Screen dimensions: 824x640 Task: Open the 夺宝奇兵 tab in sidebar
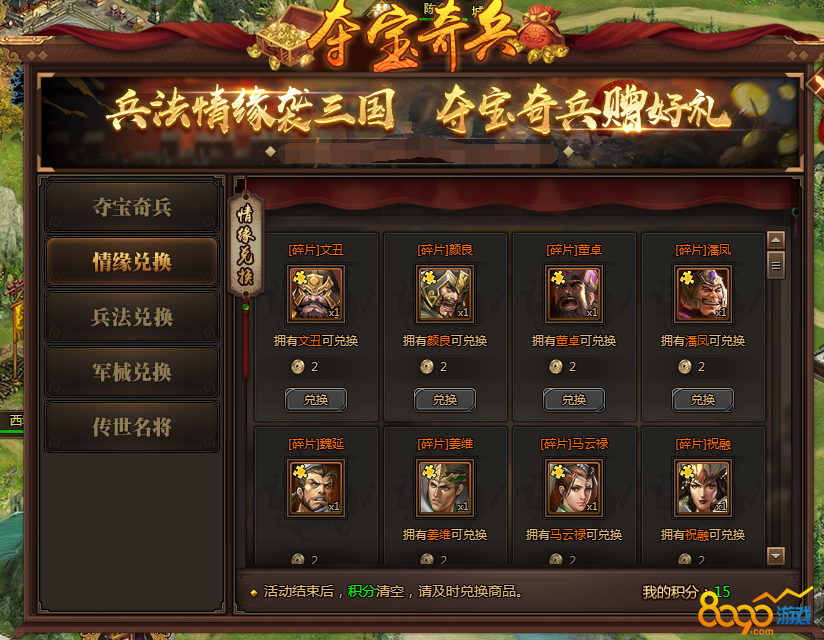tap(132, 207)
